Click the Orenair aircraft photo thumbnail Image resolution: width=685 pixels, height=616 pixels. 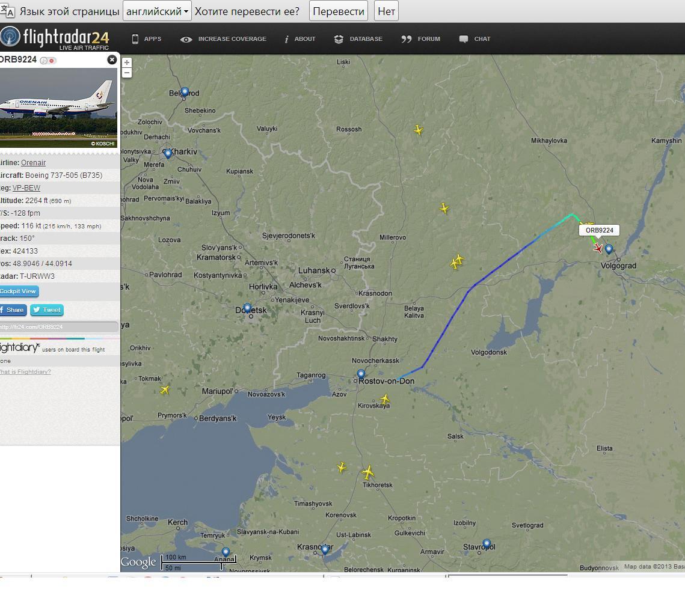pyautogui.click(x=58, y=108)
